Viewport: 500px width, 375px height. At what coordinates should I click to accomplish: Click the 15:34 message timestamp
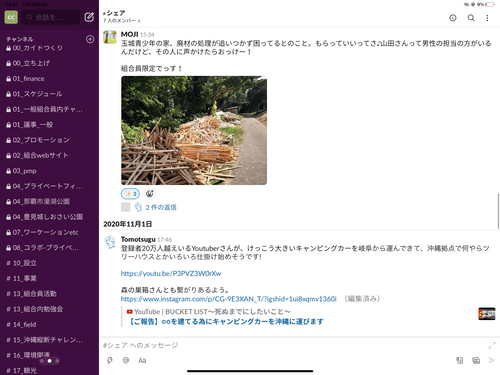(147, 35)
